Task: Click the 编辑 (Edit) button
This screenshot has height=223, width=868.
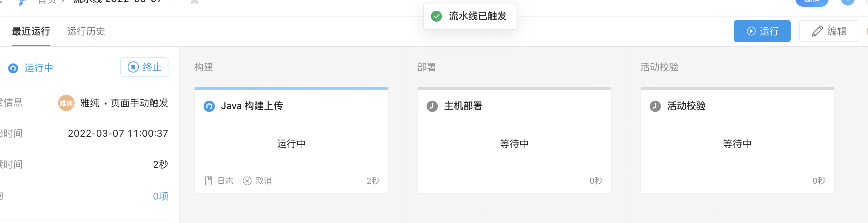Action: click(828, 31)
